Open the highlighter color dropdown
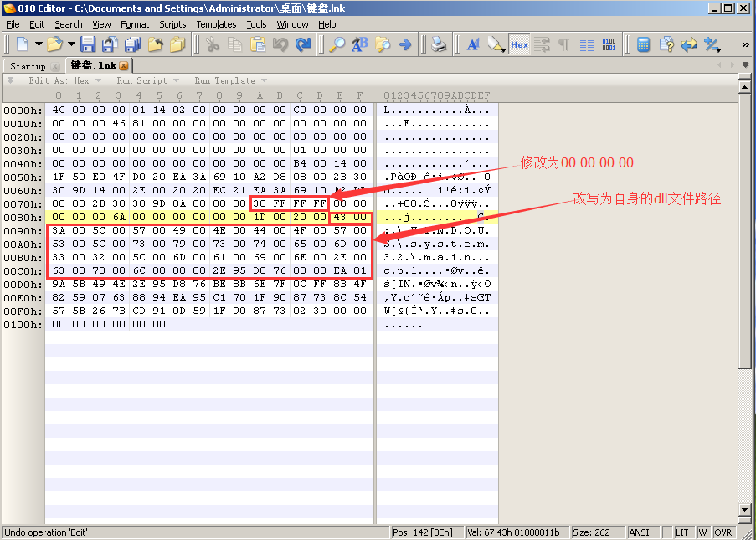Screen dimensions: 756x540 (503, 50)
